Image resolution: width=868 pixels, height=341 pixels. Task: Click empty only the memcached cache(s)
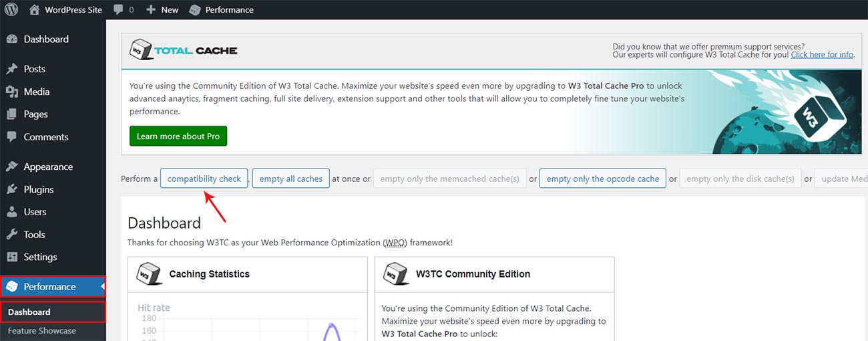(450, 179)
